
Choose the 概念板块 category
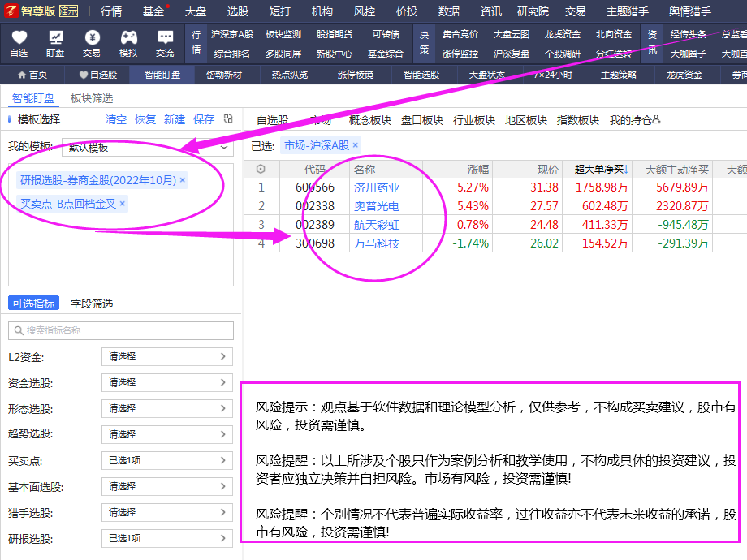click(370, 120)
